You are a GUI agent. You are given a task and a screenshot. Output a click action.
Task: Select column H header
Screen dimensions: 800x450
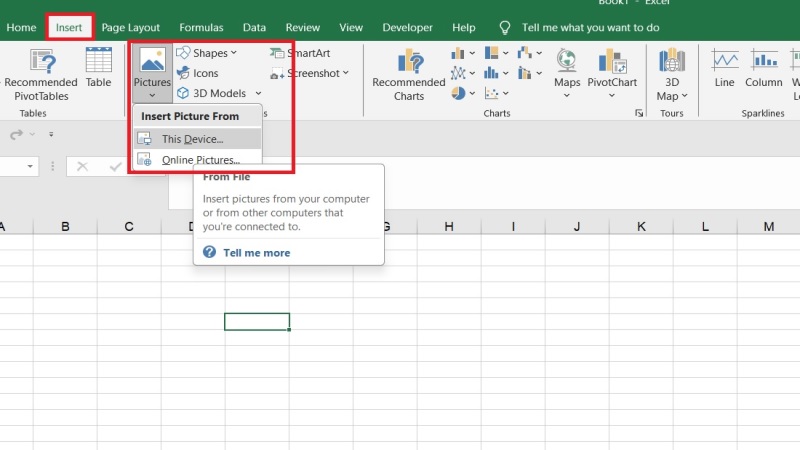(449, 227)
